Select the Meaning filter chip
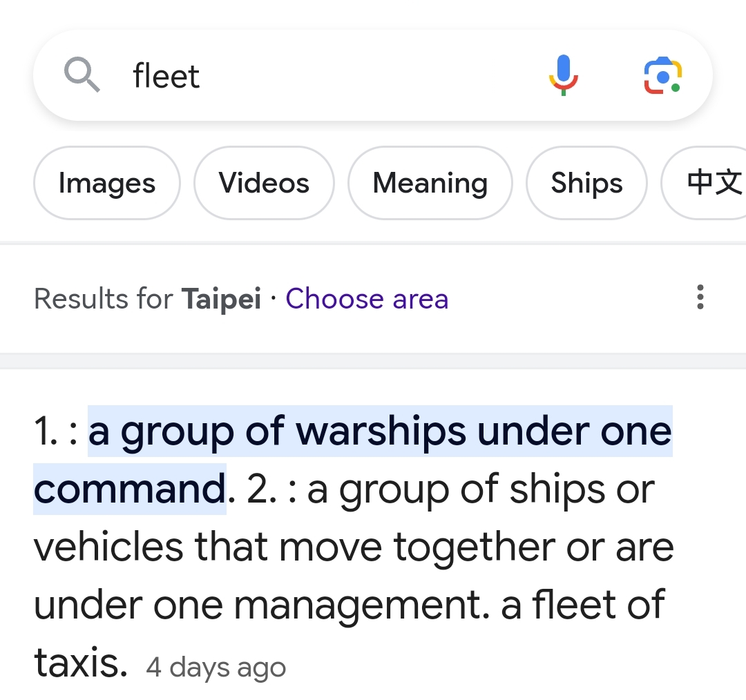 (x=430, y=183)
